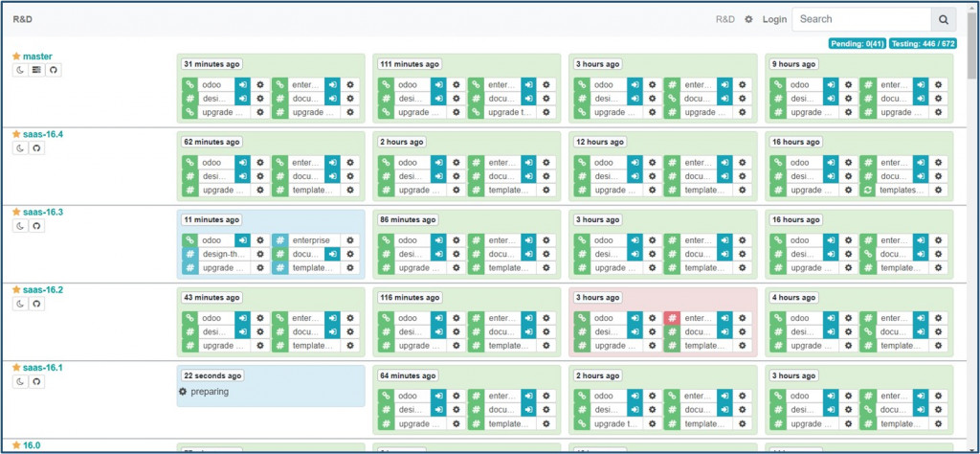Sign in to enterprise build, master 111 minutes ago
Image resolution: width=980 pixels, height=454 pixels.
point(528,84)
